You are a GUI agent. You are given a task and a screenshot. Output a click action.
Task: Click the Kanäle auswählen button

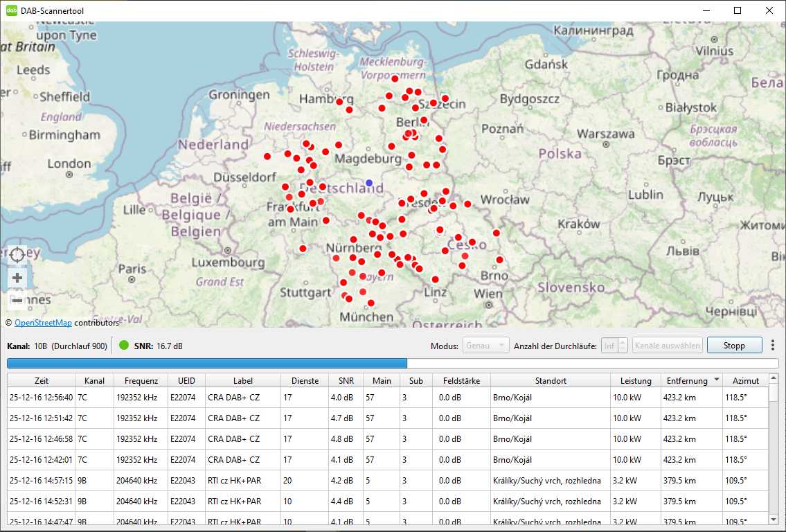pos(667,345)
